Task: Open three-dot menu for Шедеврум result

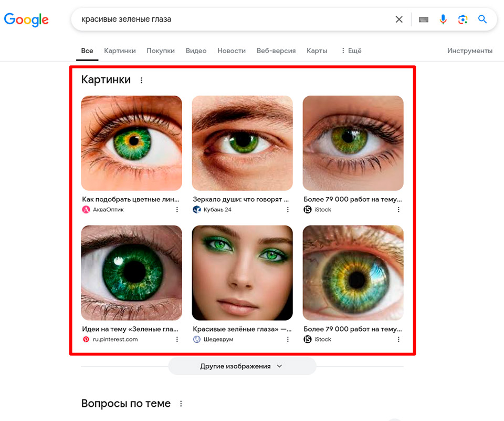Action: click(288, 339)
